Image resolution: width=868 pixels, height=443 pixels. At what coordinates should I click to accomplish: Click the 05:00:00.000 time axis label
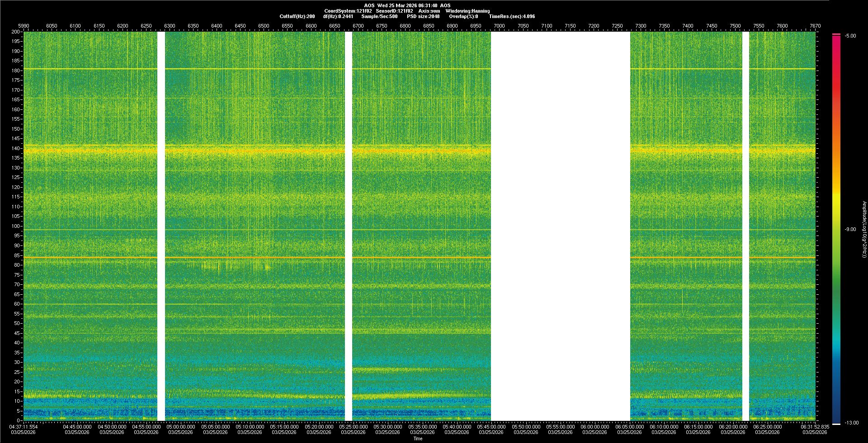click(x=181, y=427)
